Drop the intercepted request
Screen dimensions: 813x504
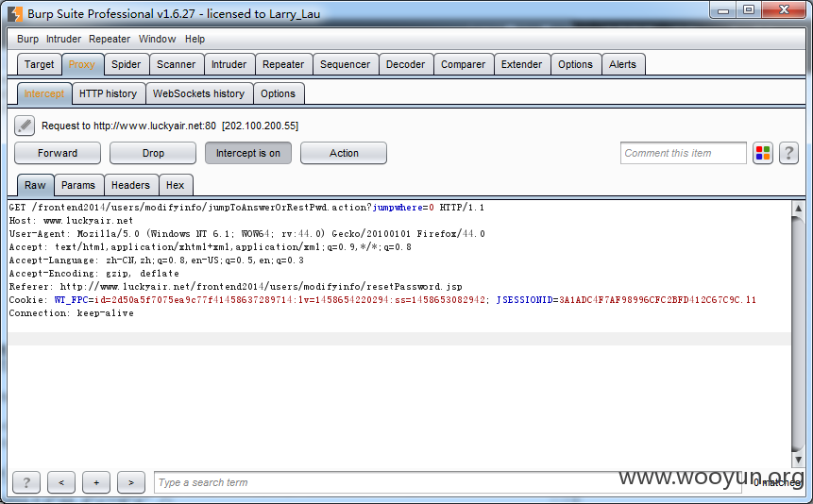(153, 153)
